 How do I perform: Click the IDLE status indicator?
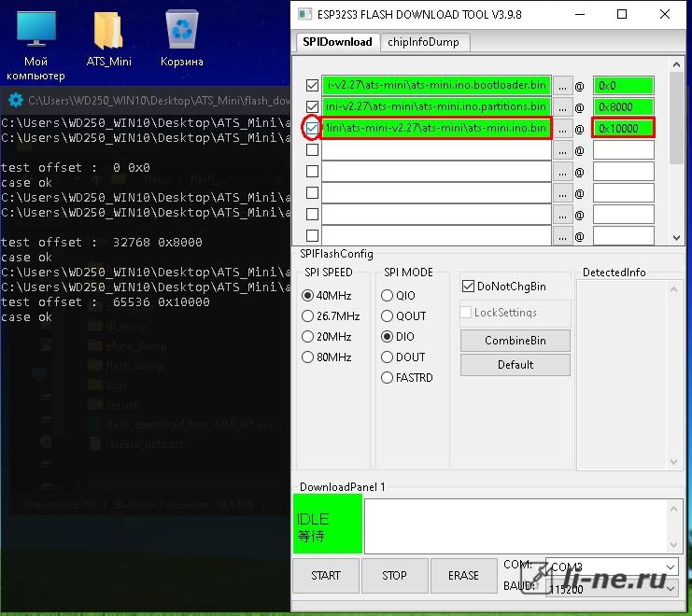point(328,524)
